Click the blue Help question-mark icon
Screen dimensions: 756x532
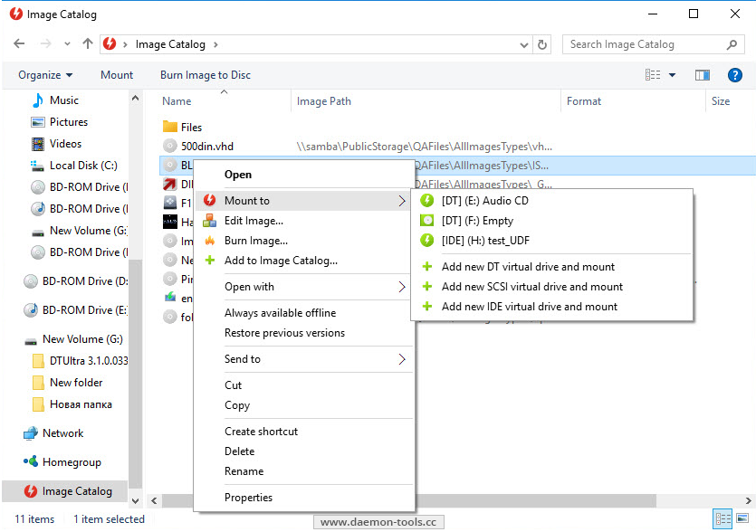pyautogui.click(x=735, y=75)
